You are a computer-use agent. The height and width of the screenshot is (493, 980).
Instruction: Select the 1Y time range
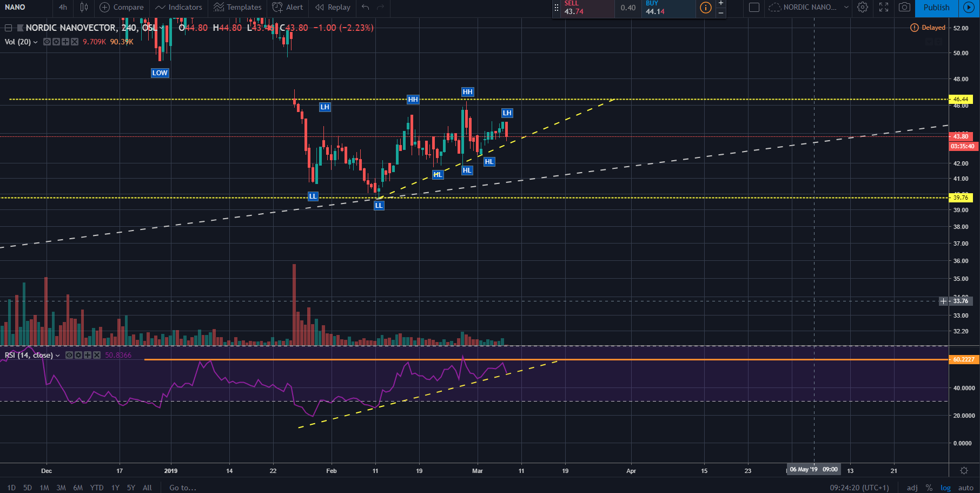(x=115, y=488)
